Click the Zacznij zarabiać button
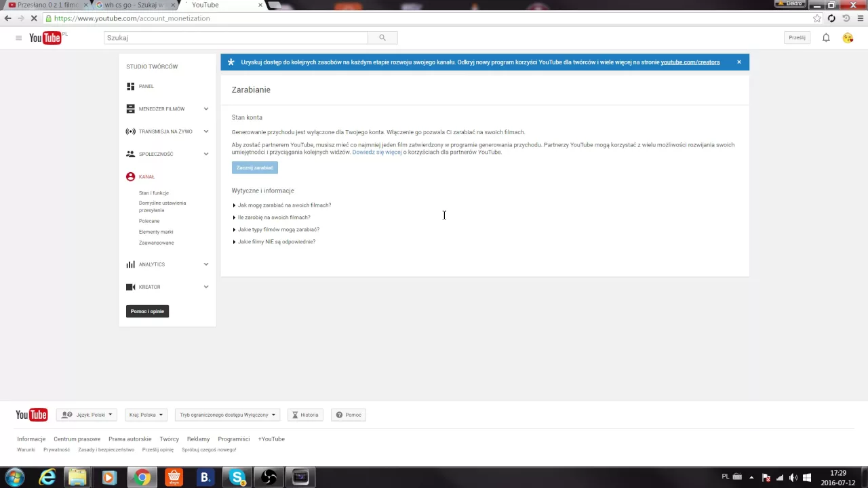 (x=255, y=167)
